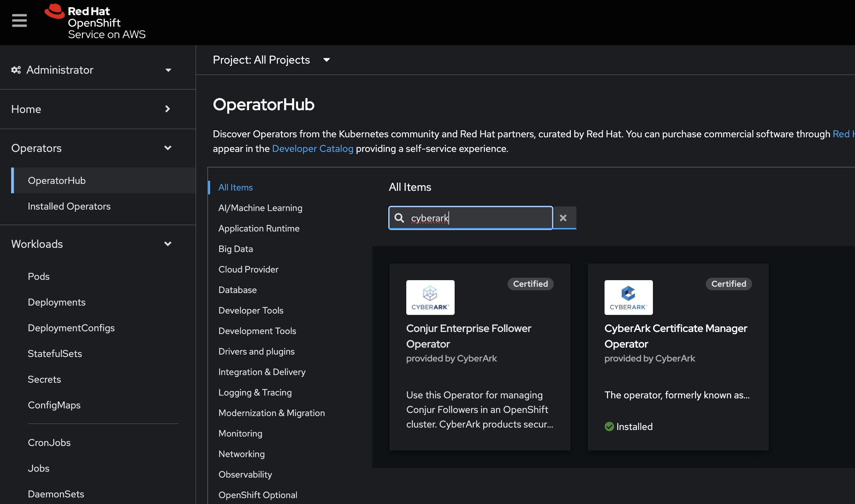This screenshot has height=504, width=855.
Task: Filter by Application Runtime category
Action: coord(259,228)
